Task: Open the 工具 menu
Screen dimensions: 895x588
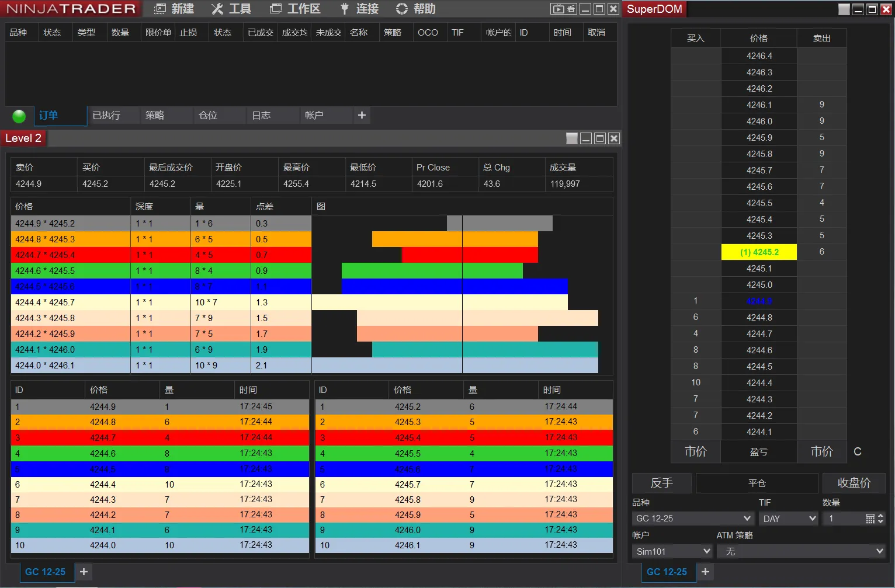Action: tap(231, 9)
